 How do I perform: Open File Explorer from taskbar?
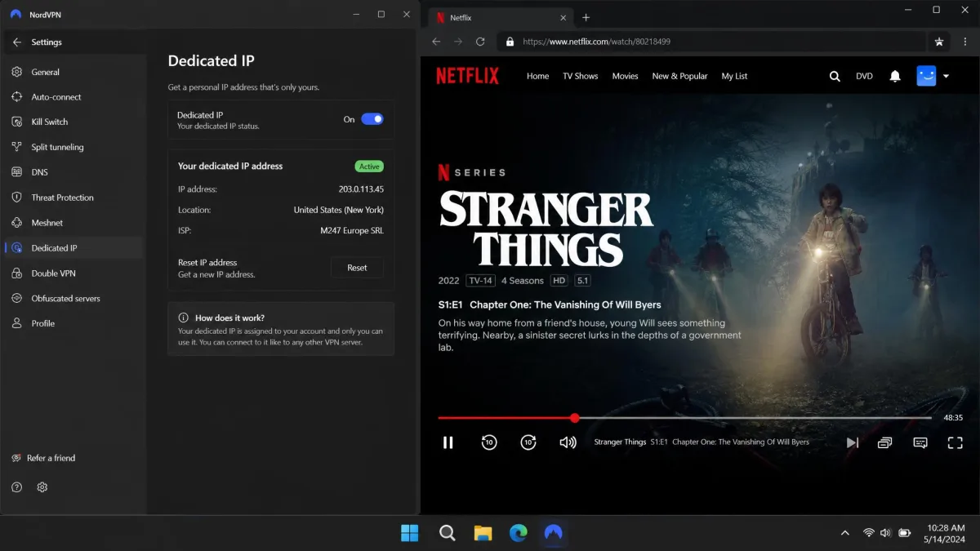[483, 533]
